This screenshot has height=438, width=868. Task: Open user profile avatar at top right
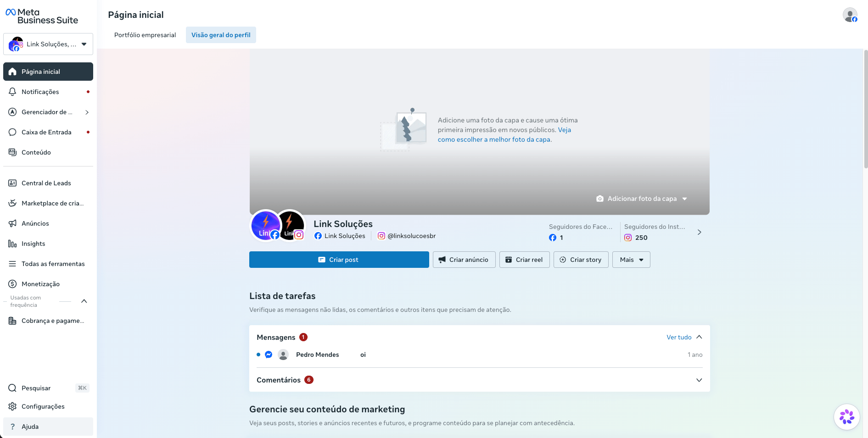tap(850, 15)
